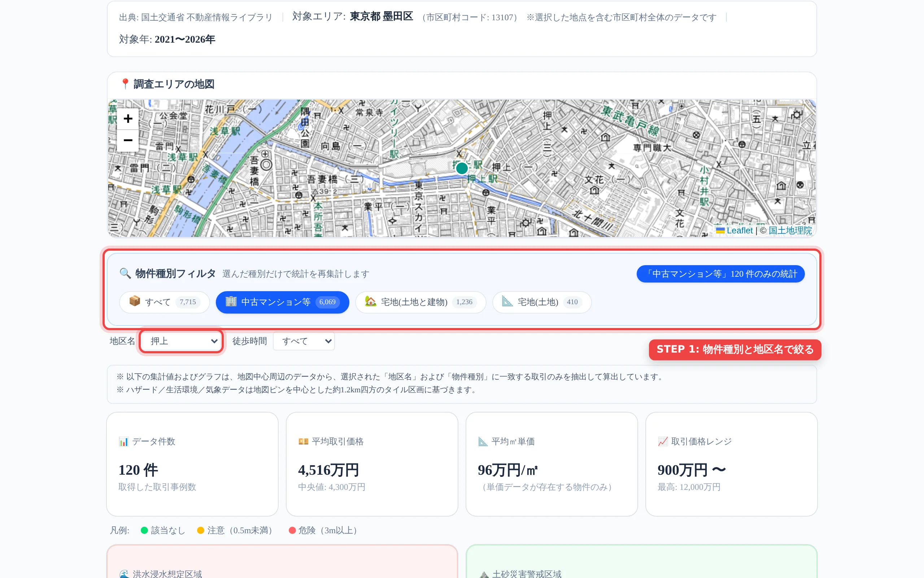Click the 96万円/㎡ unit price value

[508, 470]
